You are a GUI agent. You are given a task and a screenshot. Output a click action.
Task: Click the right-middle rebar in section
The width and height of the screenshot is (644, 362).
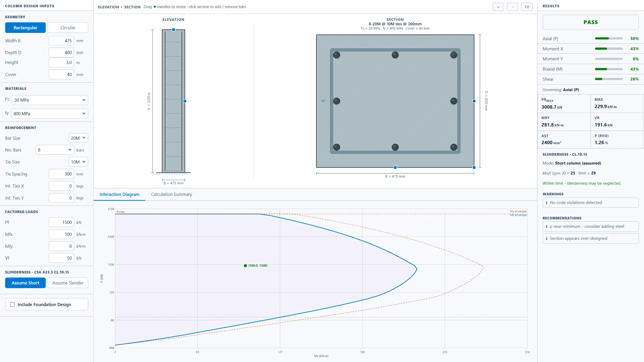pos(454,101)
